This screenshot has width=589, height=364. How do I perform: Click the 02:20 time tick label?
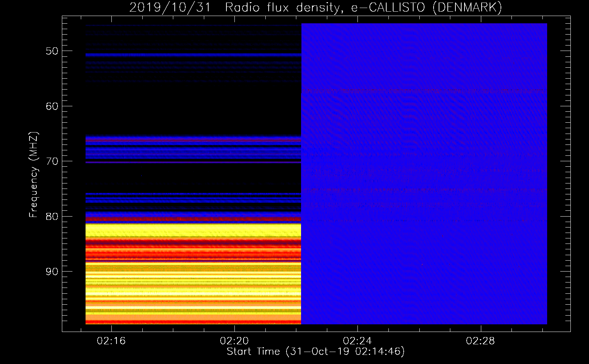(x=234, y=341)
